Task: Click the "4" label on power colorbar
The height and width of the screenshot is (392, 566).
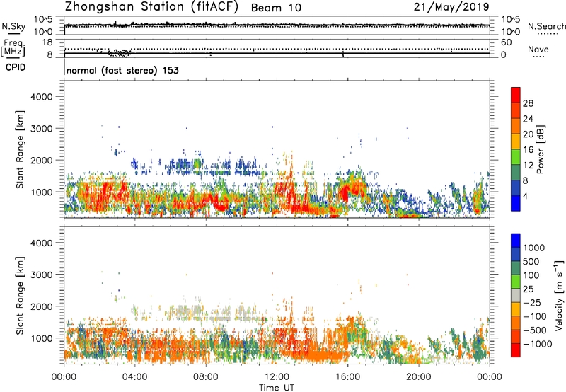Action: pos(526,197)
